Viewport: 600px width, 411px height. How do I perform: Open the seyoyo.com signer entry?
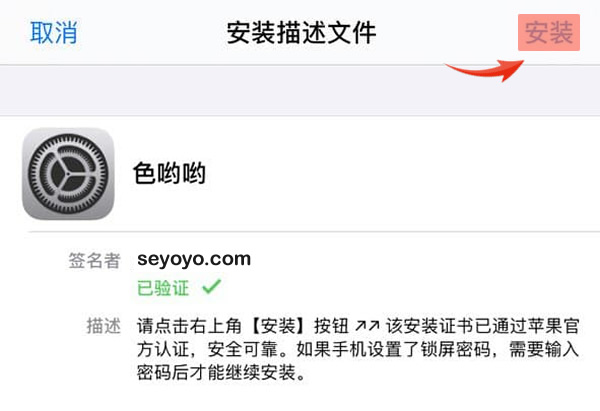click(194, 260)
